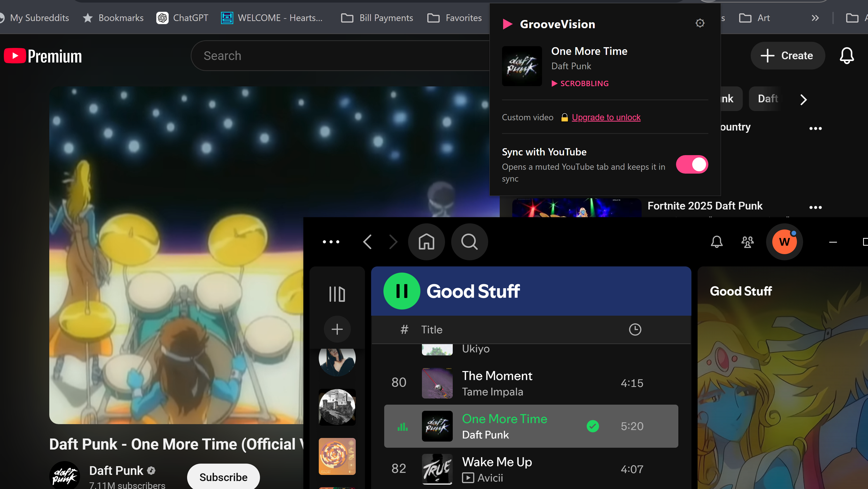Subscribe to Daft Punk channel
868x489 pixels.
pos(223,477)
